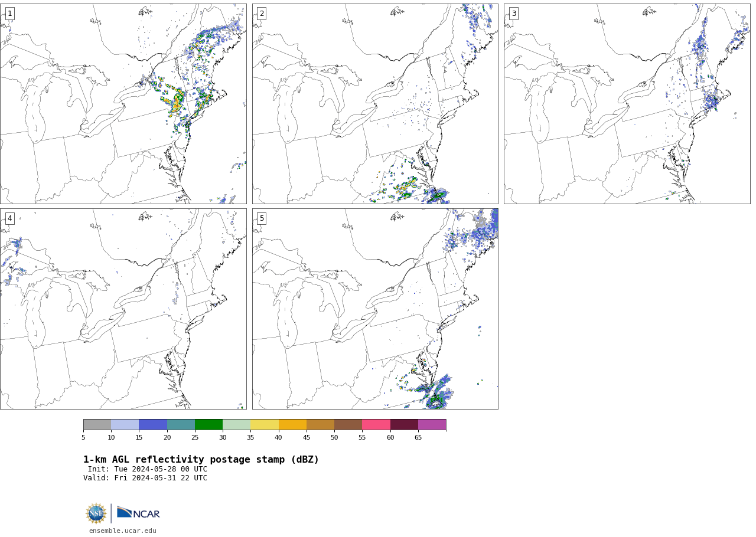Click the panel number 4 label
The image size is (756, 537).
click(9, 218)
